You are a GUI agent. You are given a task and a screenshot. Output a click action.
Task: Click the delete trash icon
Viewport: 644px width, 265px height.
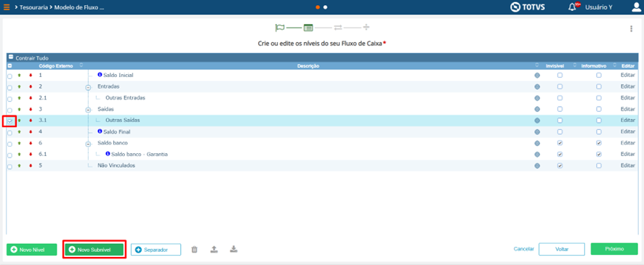click(x=195, y=249)
